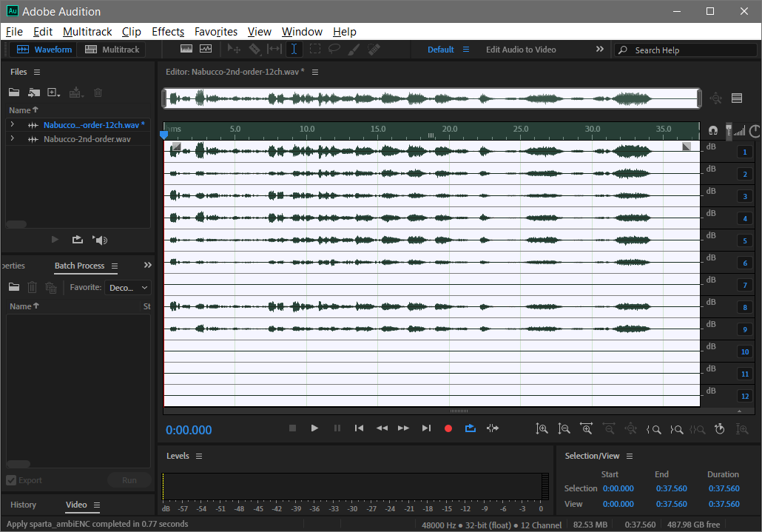Open the Levels panel menu
762x532 pixels.
(199, 457)
